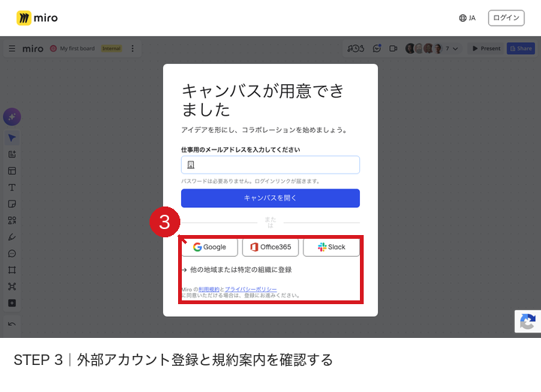
Task: Click the miro wordmark in the board toolbar
Action: [x=33, y=49]
